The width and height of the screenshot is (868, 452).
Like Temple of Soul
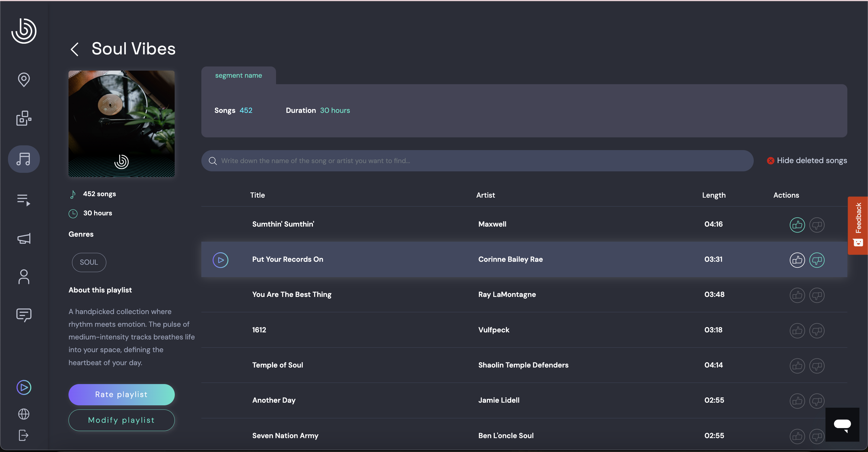797,366
